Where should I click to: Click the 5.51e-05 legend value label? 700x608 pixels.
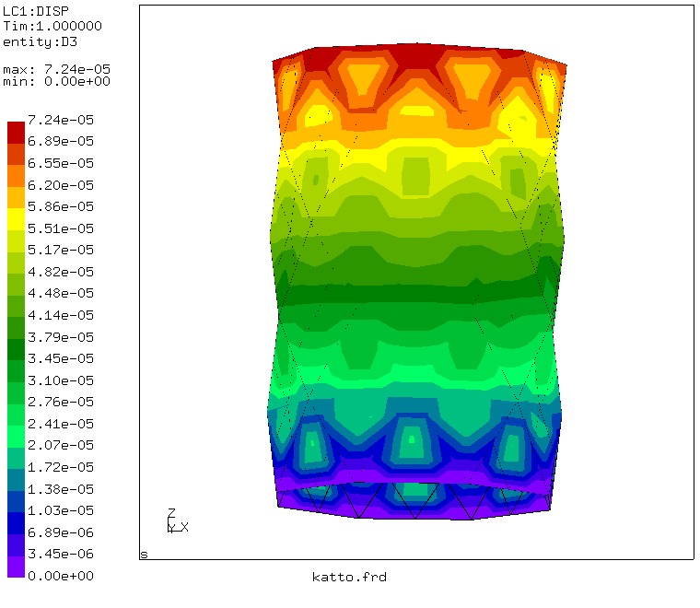coord(61,228)
